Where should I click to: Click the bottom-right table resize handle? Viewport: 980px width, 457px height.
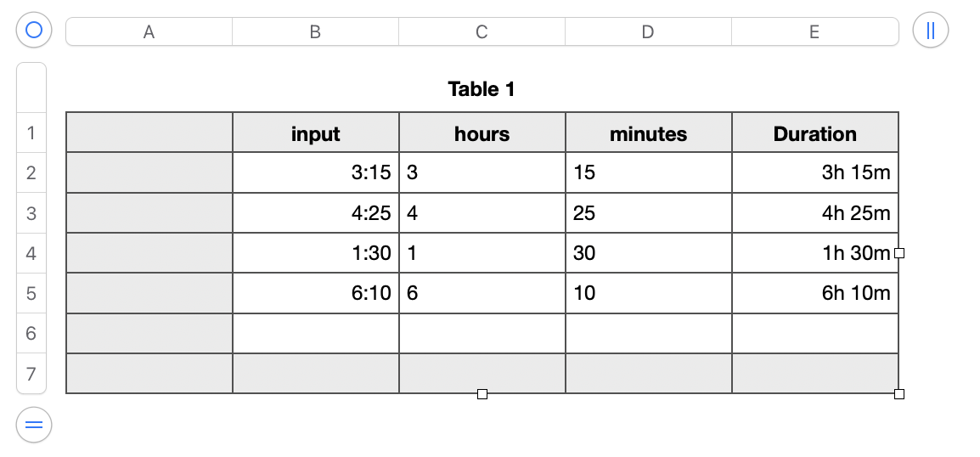point(898,394)
